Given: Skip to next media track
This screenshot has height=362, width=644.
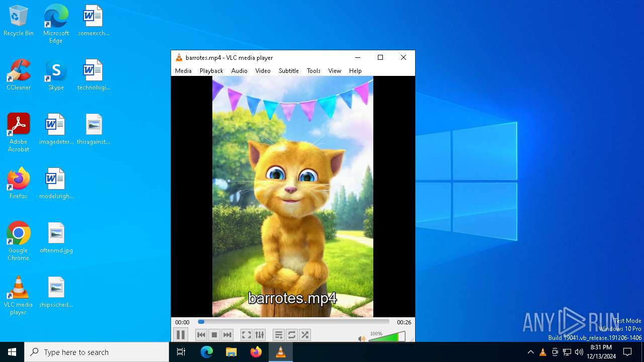Looking at the screenshot, I should coord(227,335).
